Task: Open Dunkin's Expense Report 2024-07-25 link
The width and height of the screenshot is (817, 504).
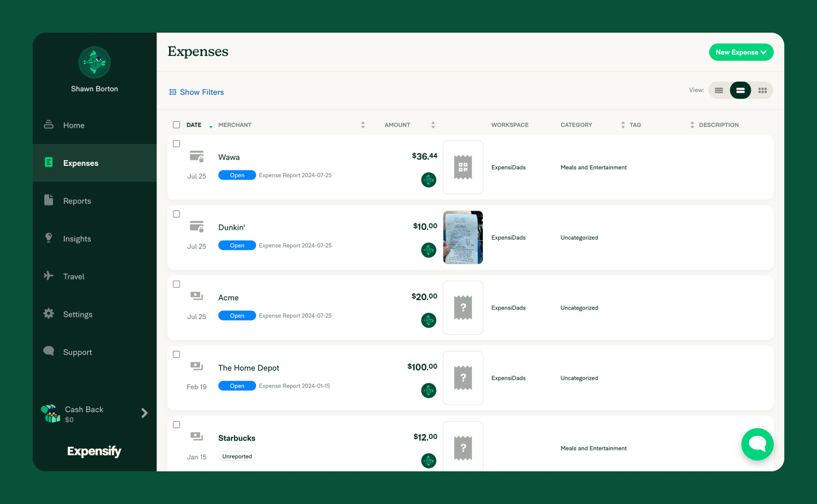Action: (295, 245)
